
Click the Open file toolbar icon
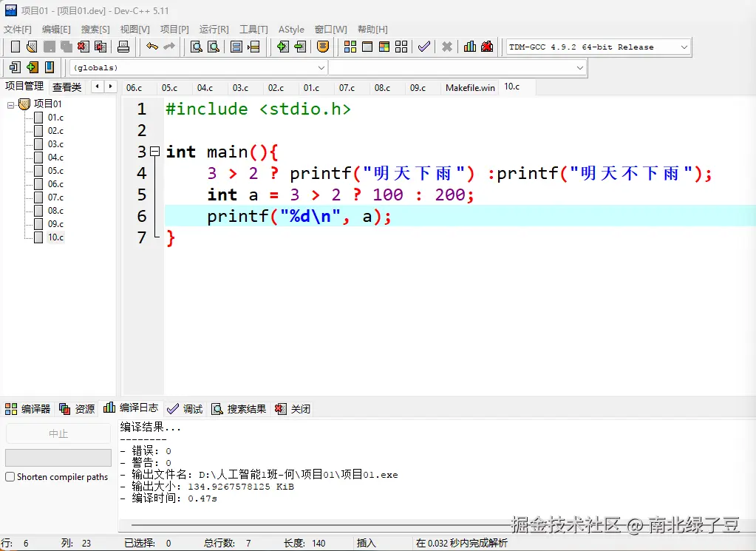tap(32, 47)
